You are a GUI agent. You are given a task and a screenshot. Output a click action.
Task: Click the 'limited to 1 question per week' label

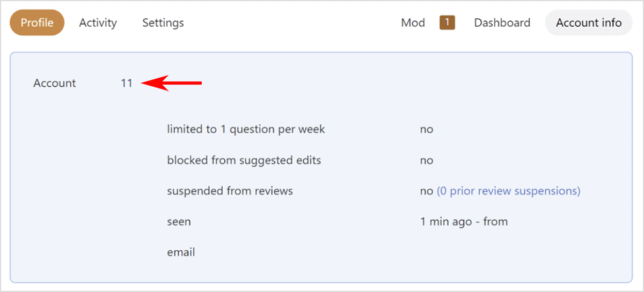[246, 129]
